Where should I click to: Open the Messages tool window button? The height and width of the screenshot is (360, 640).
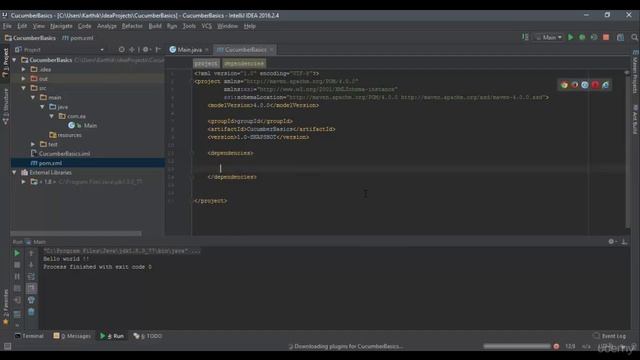tap(72, 336)
